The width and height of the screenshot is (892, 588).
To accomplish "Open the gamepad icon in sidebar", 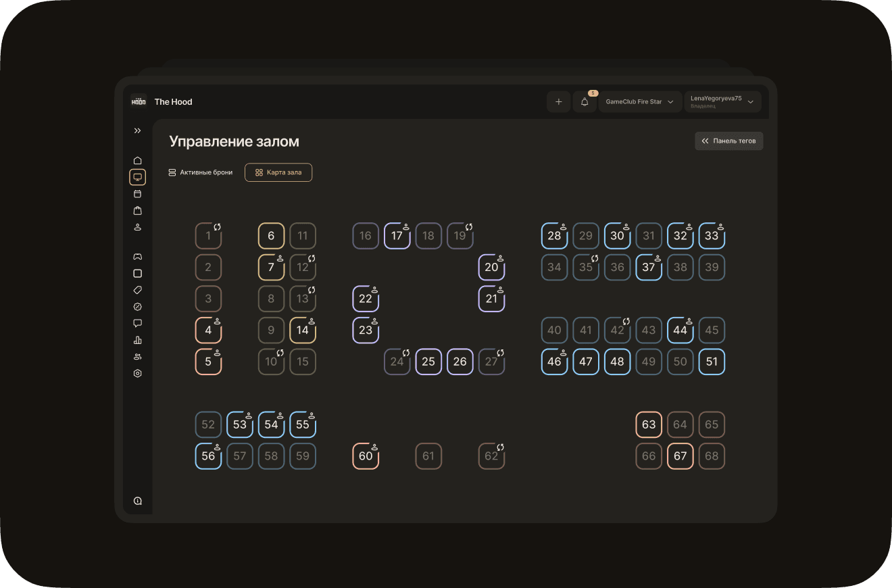I will tap(138, 257).
